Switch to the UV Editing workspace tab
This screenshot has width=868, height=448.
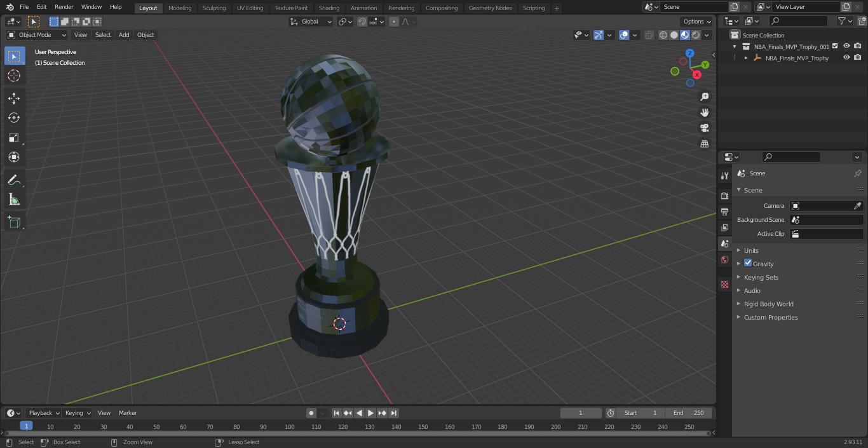[x=250, y=8]
